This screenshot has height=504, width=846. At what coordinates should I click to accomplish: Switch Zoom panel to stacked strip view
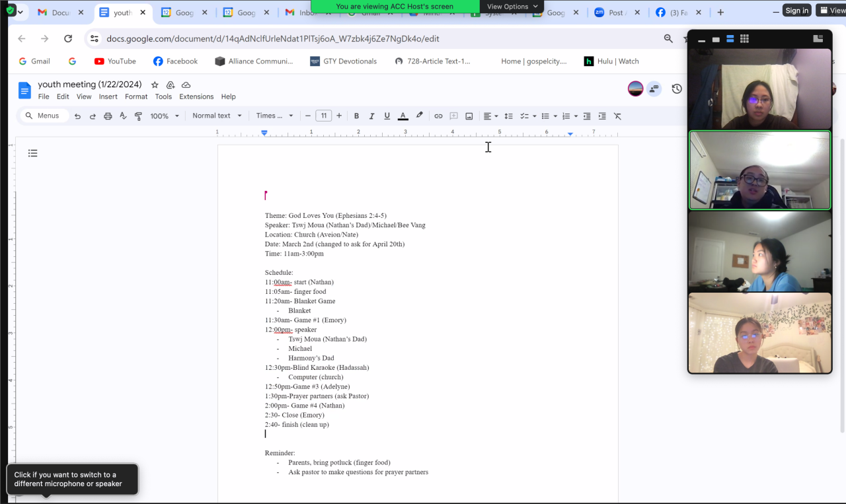(730, 39)
